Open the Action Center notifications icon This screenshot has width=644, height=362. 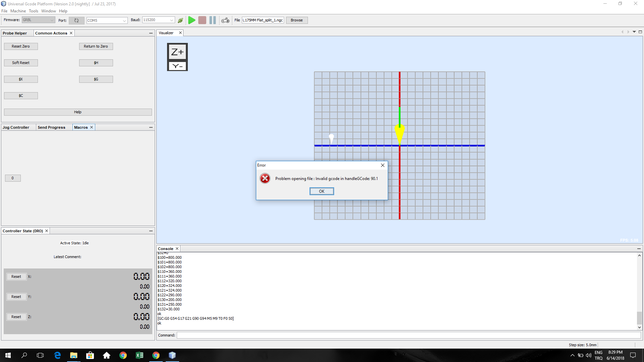point(633,355)
